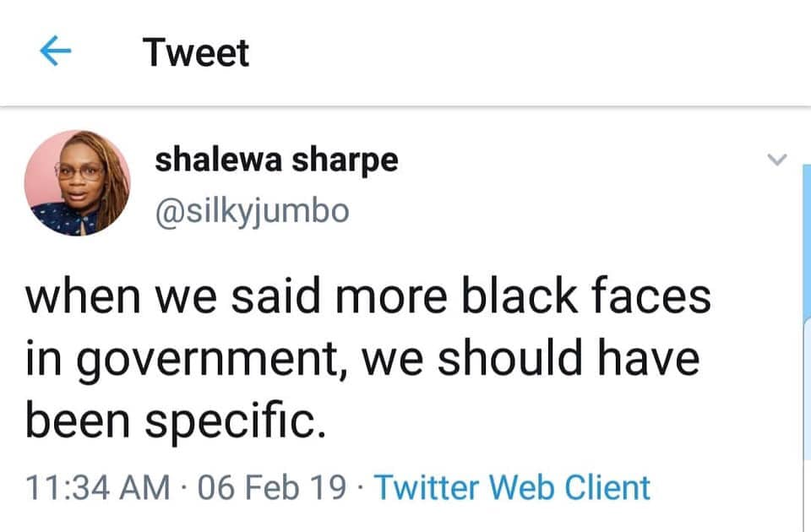Click the Twitter Web Client link
The width and height of the screenshot is (811, 532).
coord(512,487)
